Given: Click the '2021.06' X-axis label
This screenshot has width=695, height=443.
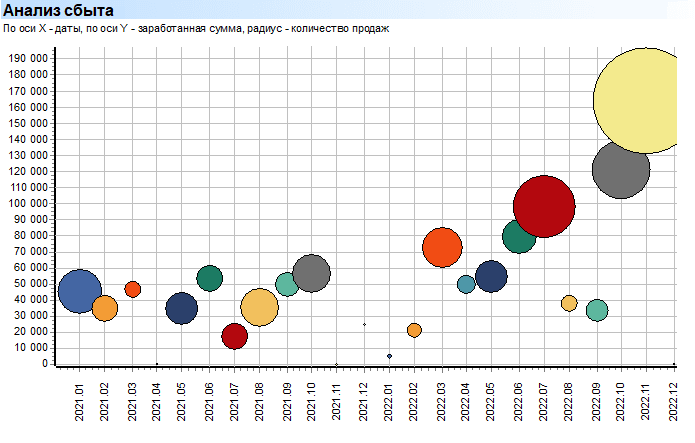Looking at the screenshot, I should pos(209,402).
